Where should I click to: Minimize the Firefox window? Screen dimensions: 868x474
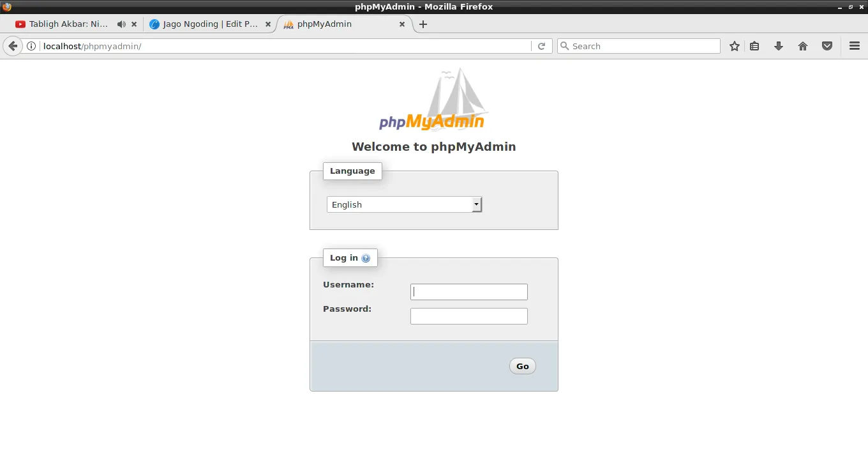[x=841, y=6]
